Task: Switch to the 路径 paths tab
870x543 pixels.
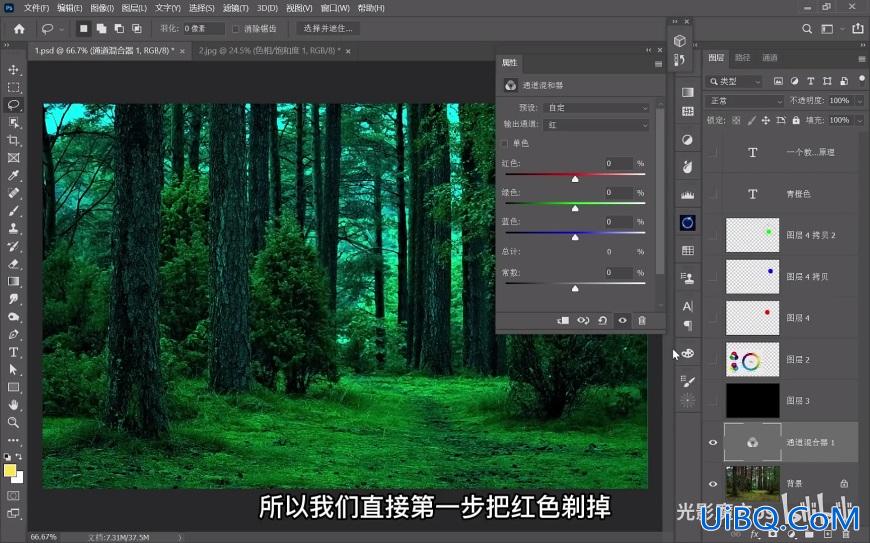Action: (742, 58)
